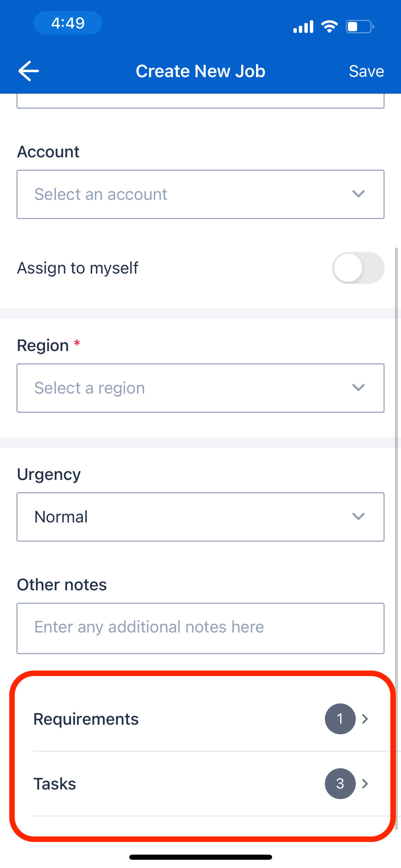The height and width of the screenshot is (868, 401).
Task: Tap the Tasks count badge showing 3
Action: [x=340, y=784]
